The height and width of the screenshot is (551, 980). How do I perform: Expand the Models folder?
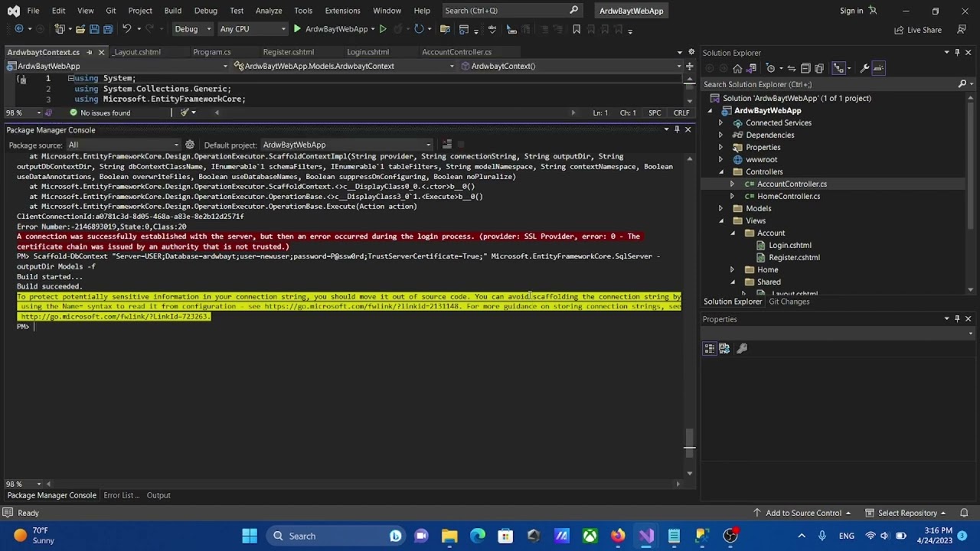click(x=720, y=208)
